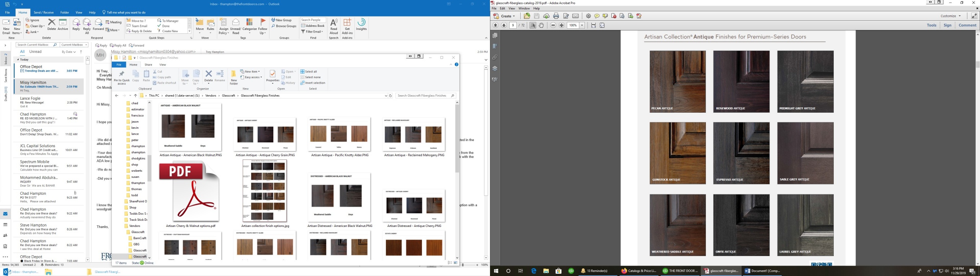980x276 pixels.
Task: Print the PDF using the Acrobat printer icon
Action: coord(556,16)
